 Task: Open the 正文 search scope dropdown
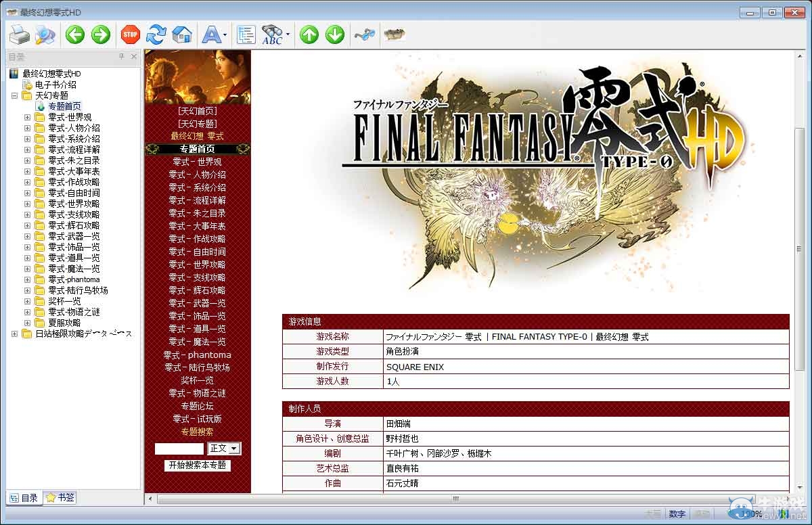click(x=225, y=449)
